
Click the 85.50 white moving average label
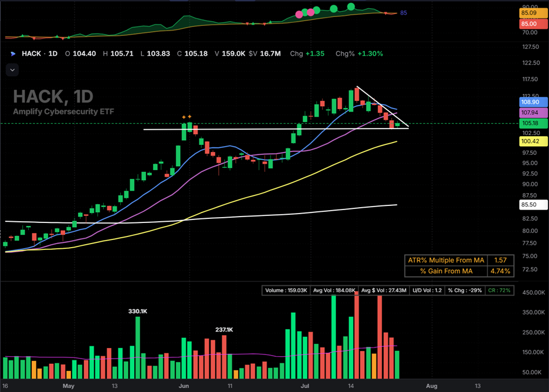533,205
